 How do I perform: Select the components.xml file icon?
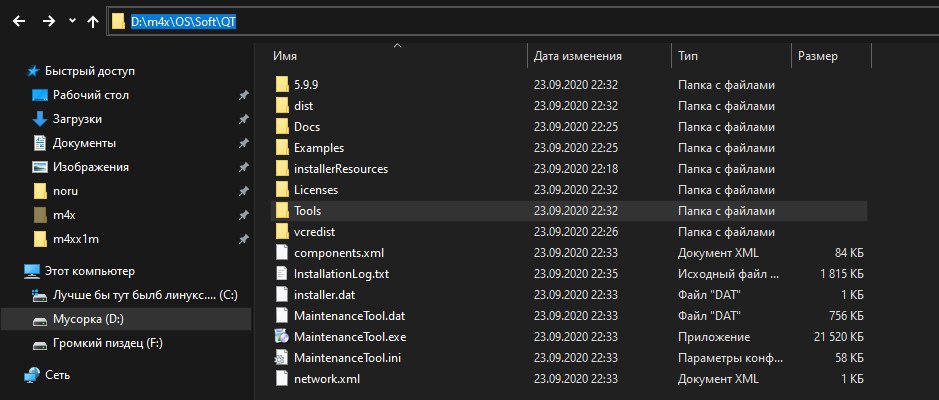pos(282,253)
